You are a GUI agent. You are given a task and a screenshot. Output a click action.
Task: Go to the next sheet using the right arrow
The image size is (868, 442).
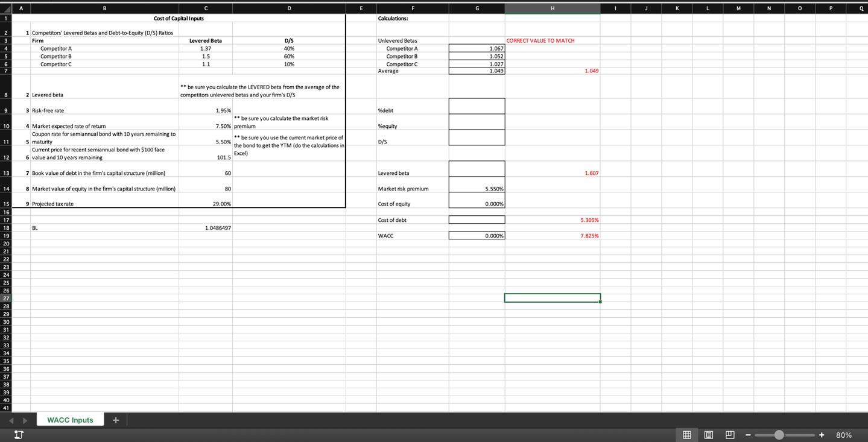pyautogui.click(x=25, y=420)
